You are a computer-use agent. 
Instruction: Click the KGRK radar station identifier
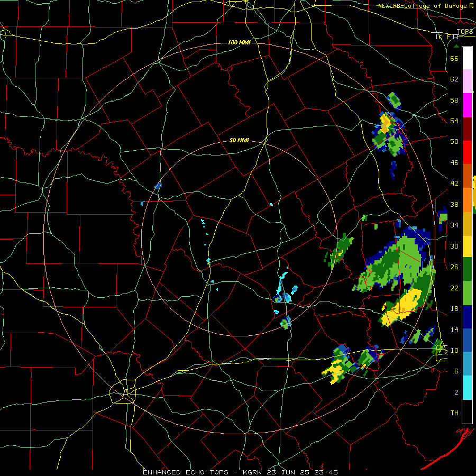253,472
